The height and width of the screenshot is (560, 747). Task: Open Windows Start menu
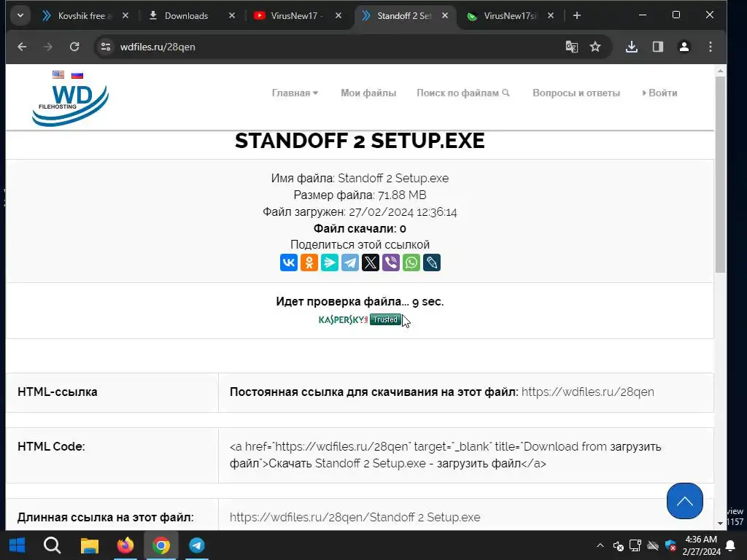coord(18,545)
